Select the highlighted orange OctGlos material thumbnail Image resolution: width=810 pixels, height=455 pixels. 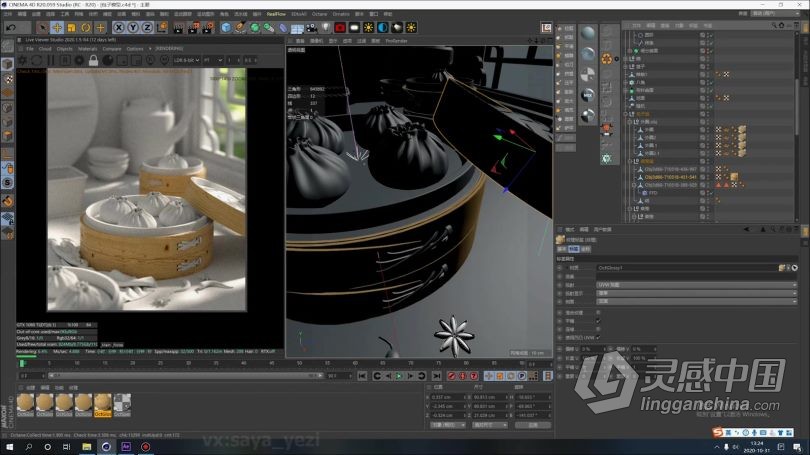pyautogui.click(x=102, y=405)
